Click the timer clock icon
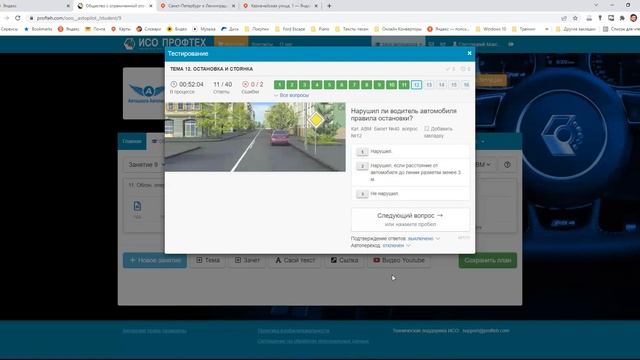 click(x=173, y=84)
